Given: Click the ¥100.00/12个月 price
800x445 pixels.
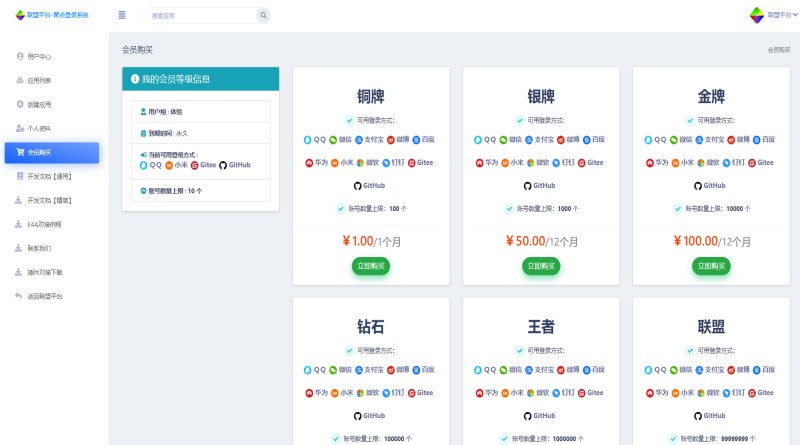Looking at the screenshot, I should point(712,241).
